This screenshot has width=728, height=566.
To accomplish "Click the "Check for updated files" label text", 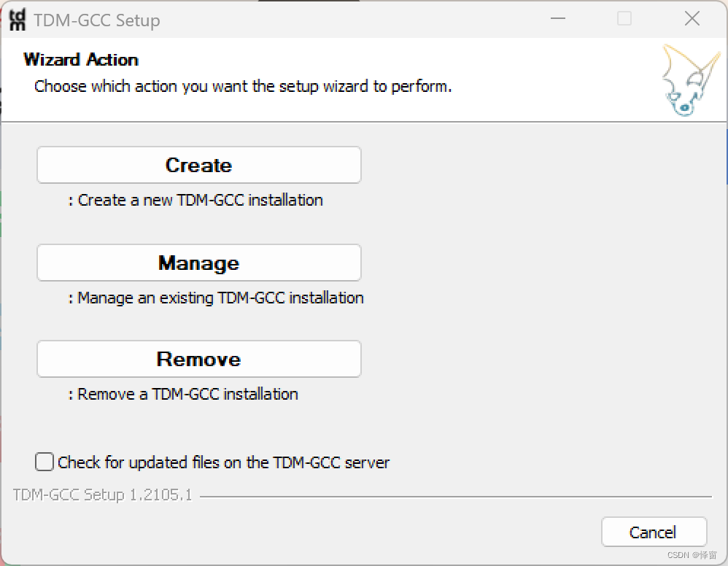I will click(x=223, y=462).
